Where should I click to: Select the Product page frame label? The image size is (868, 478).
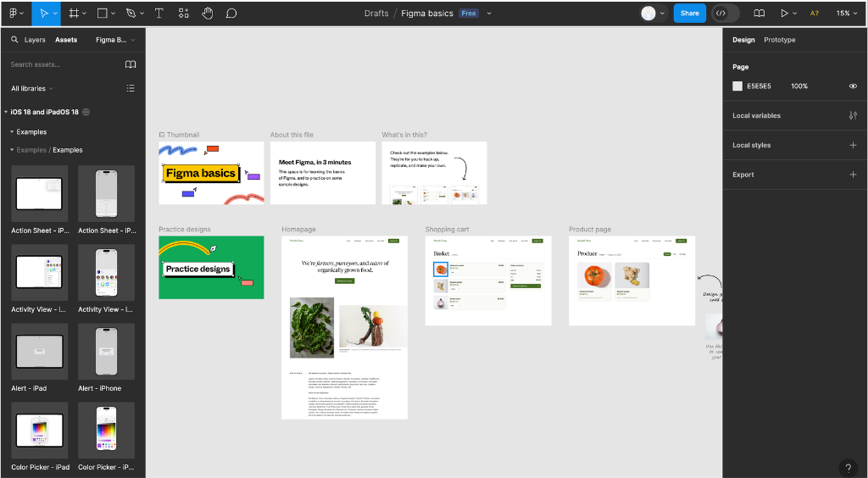(x=590, y=229)
